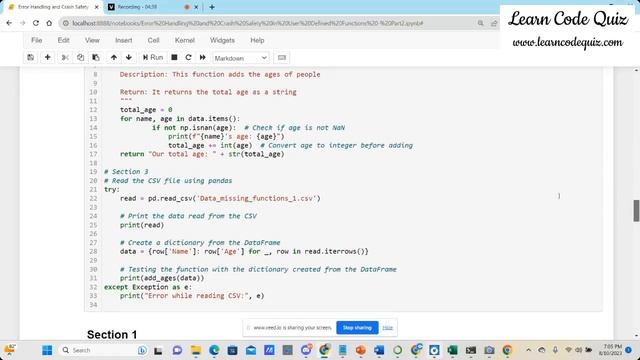The image size is (640, 360).
Task: Open File Explorer from taskbar
Action: tap(196, 350)
